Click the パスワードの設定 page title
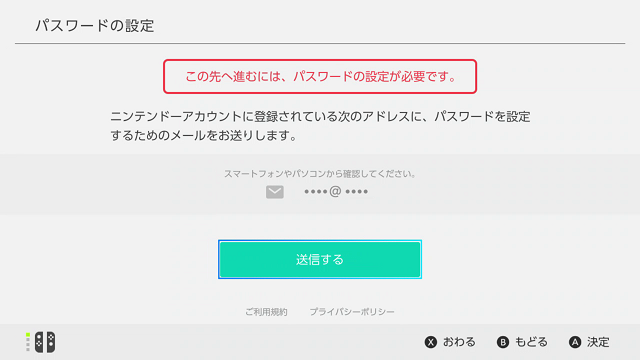640x360 pixels. coord(95,26)
